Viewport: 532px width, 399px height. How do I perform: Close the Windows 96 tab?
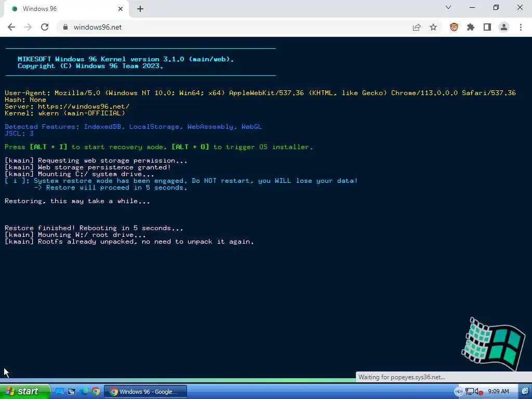click(x=121, y=9)
